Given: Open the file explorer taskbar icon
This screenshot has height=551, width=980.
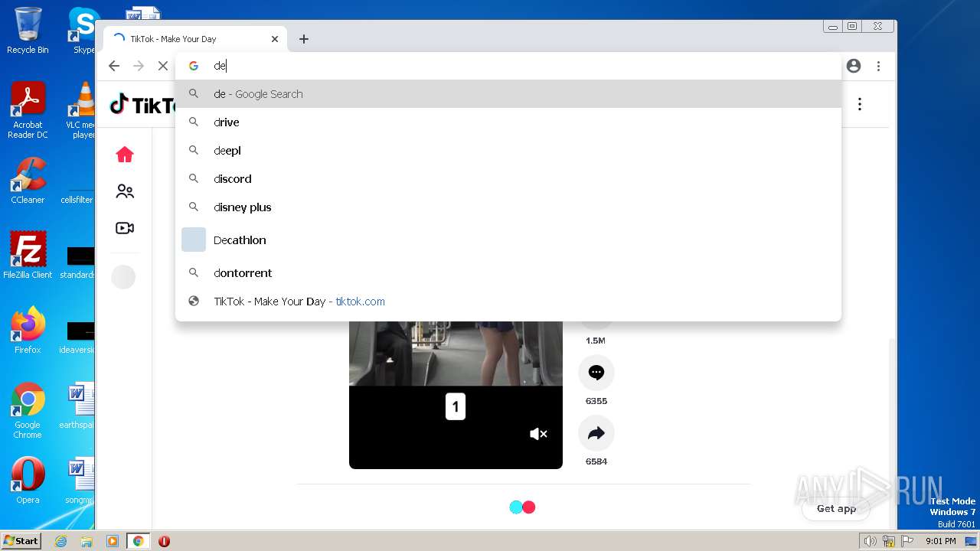Looking at the screenshot, I should tap(87, 541).
